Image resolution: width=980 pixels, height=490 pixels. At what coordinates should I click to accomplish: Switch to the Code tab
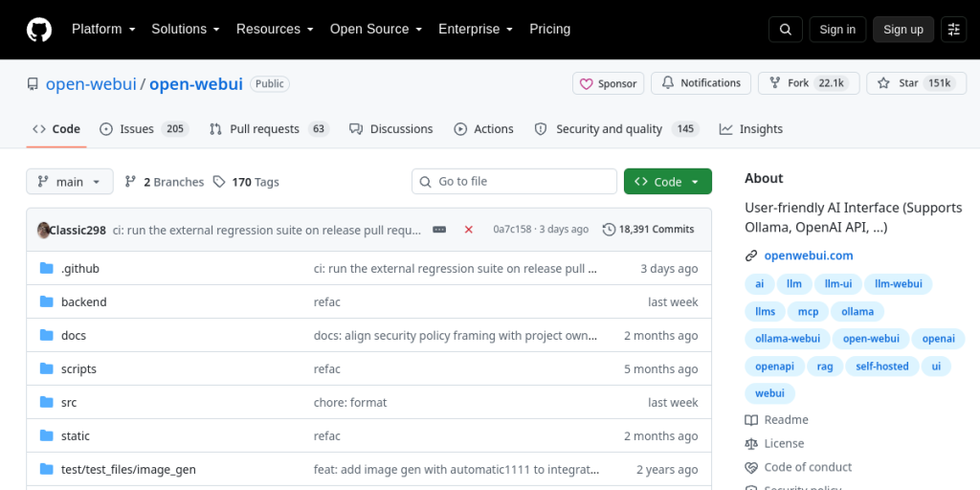[56, 129]
